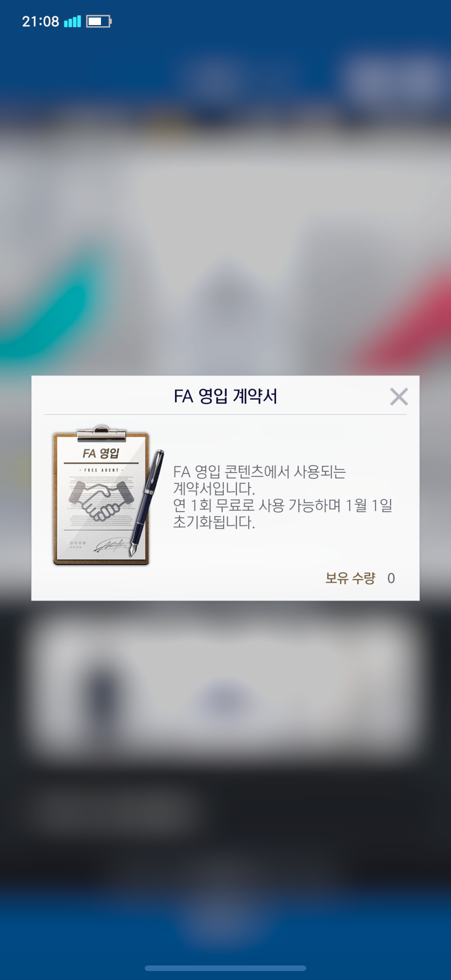This screenshot has height=980, width=451.
Task: Tap the FA 영입 clipboard contract image
Action: 101,495
